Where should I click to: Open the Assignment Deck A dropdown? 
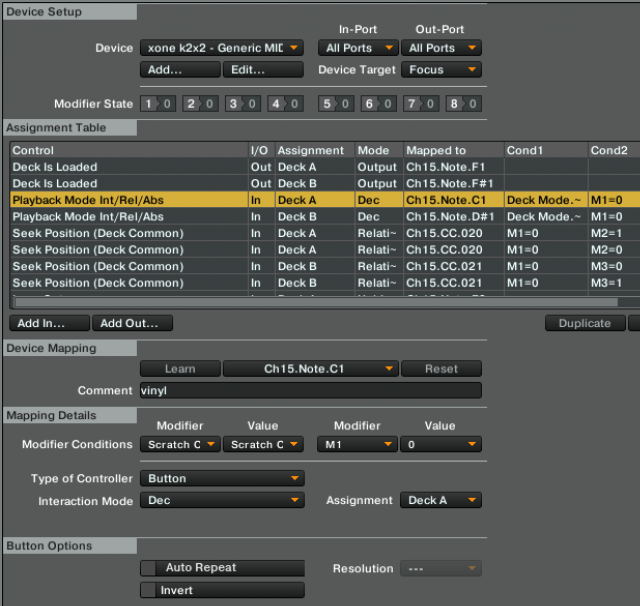coord(440,501)
